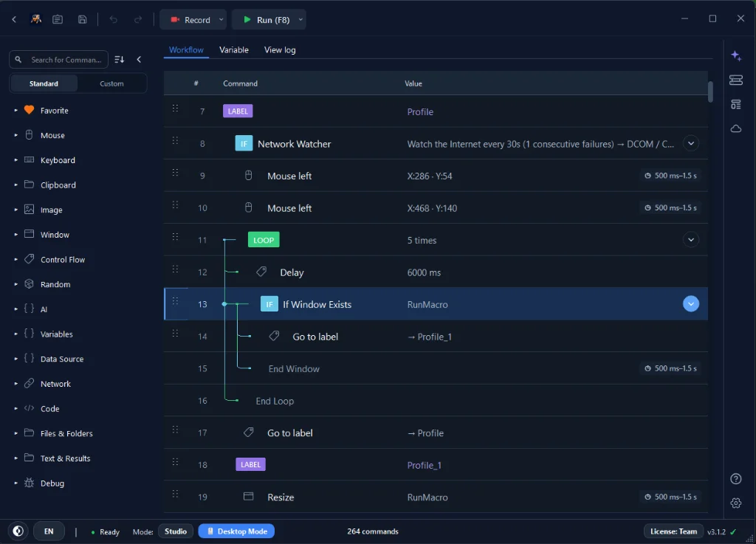This screenshot has width=756, height=544.
Task: Open the Run dropdown arrow
Action: tap(300, 20)
